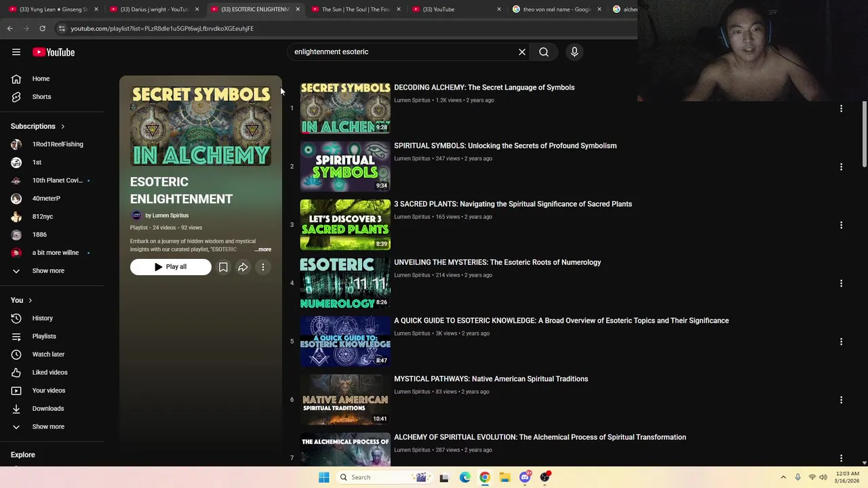Run search with the magnifier button
Image resolution: width=868 pixels, height=488 pixels.
pos(544,52)
